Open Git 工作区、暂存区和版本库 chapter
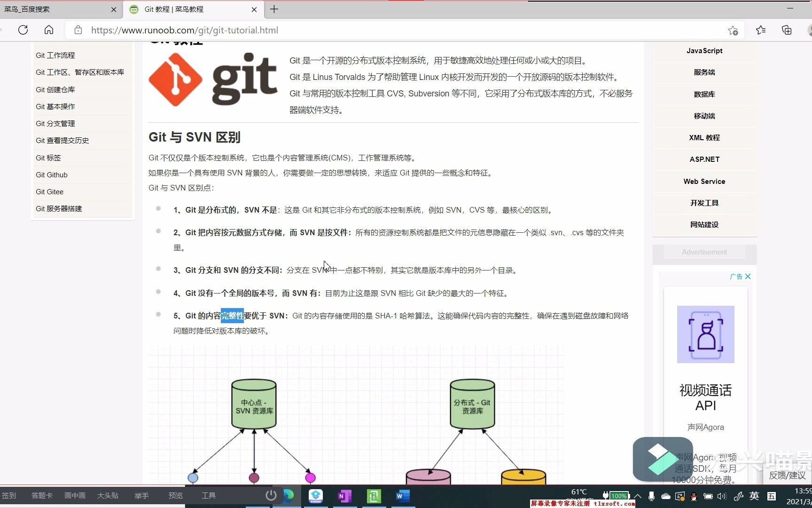Screen dimensions: 812x508 (80, 72)
